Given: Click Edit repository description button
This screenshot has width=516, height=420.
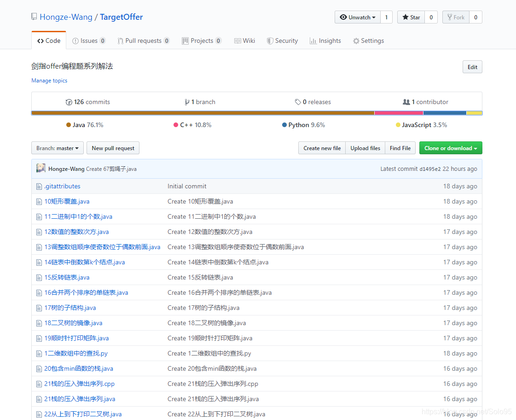Looking at the screenshot, I should tap(472, 67).
